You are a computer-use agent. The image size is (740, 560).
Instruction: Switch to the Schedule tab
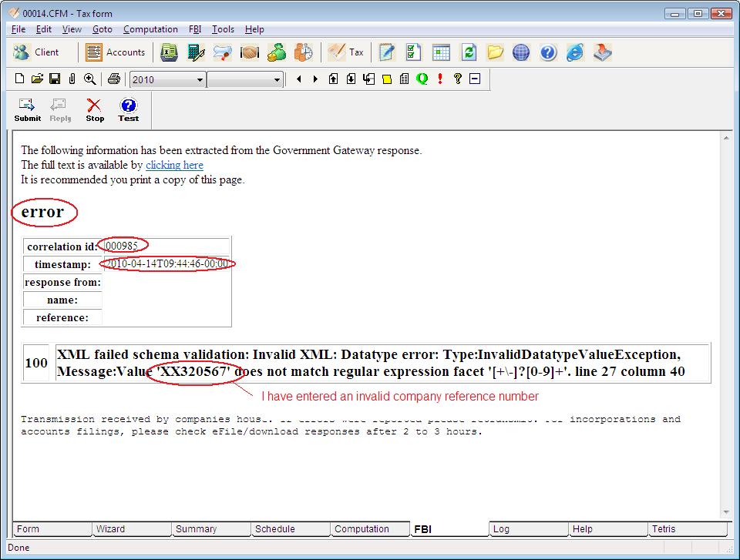pyautogui.click(x=291, y=529)
